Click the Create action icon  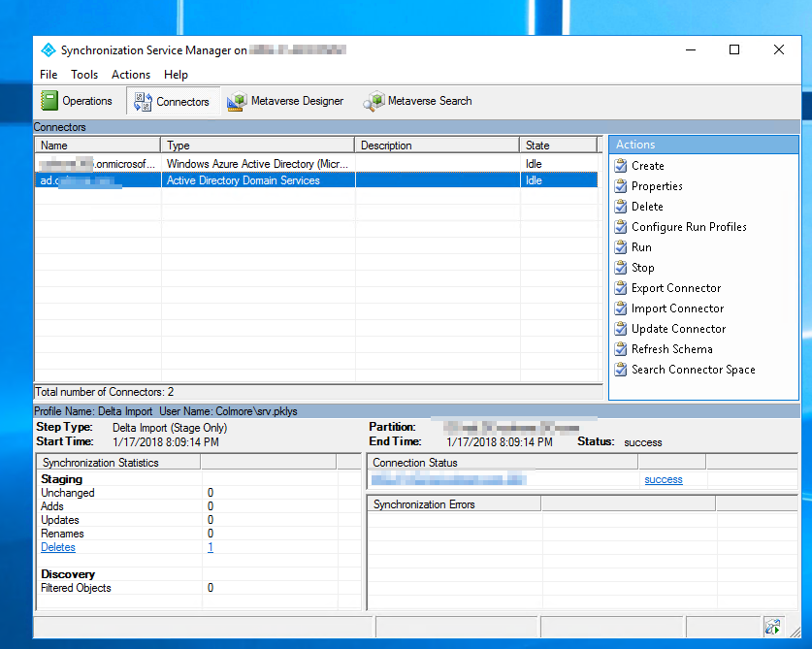pos(621,166)
